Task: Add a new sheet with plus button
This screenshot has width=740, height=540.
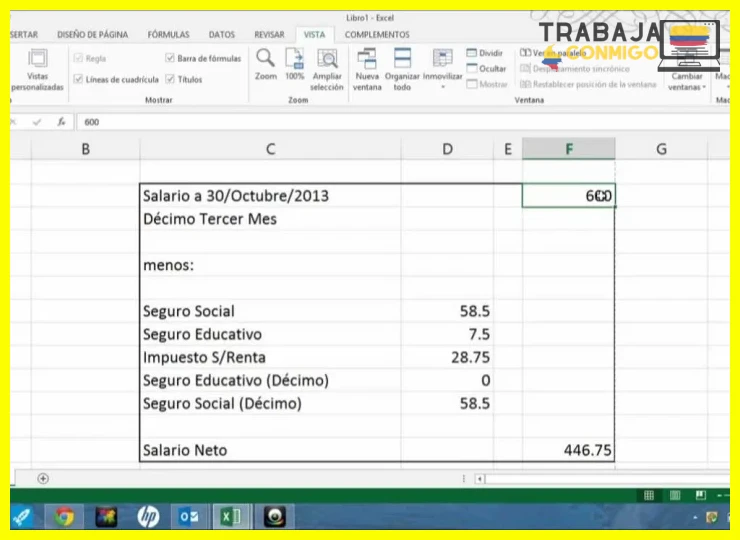Action: [43, 479]
